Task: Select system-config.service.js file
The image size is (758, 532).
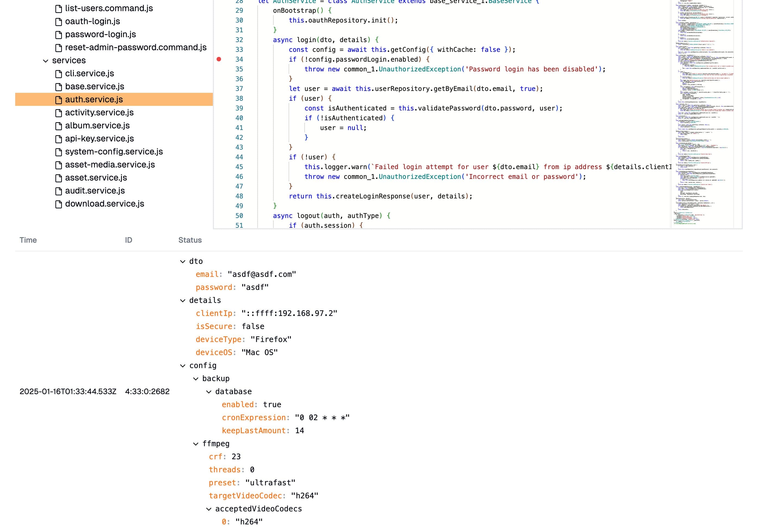Action: 113,152
